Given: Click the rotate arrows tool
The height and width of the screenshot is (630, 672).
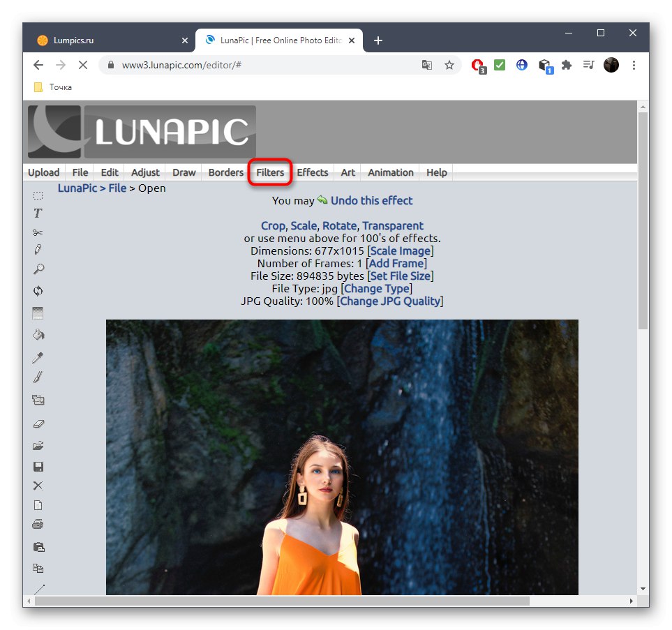Looking at the screenshot, I should [38, 291].
